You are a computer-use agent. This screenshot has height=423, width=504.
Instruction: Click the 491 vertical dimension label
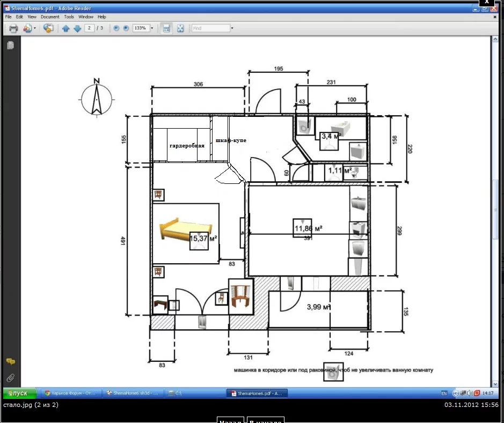click(123, 241)
